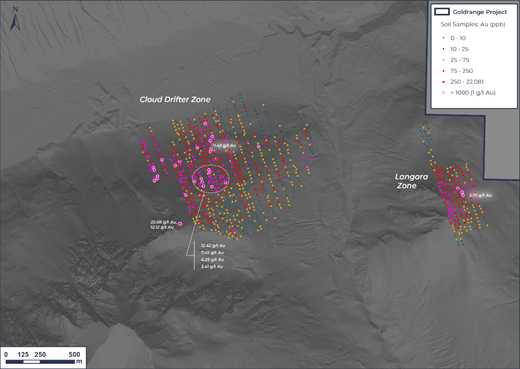Click the 12.42 g/t Au callout text
Viewport: 520px width, 369px height.
[213, 245]
